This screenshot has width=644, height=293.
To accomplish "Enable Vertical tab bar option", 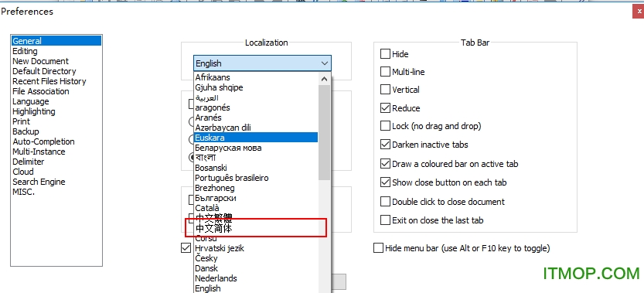I will click(x=385, y=90).
